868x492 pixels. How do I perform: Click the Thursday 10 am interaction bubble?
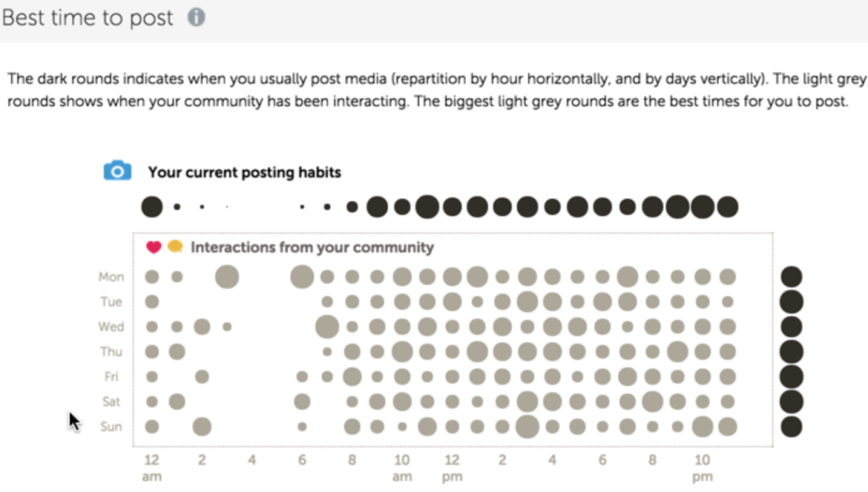[x=402, y=351]
